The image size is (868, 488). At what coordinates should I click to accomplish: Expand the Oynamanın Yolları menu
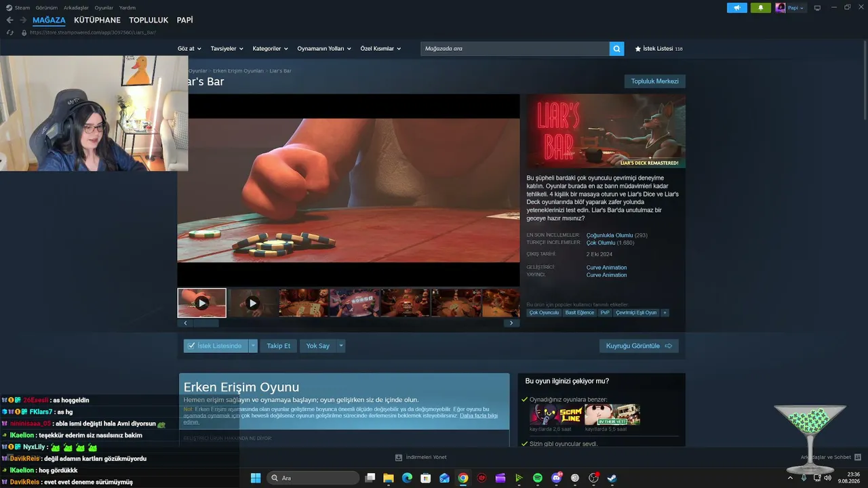[324, 49]
